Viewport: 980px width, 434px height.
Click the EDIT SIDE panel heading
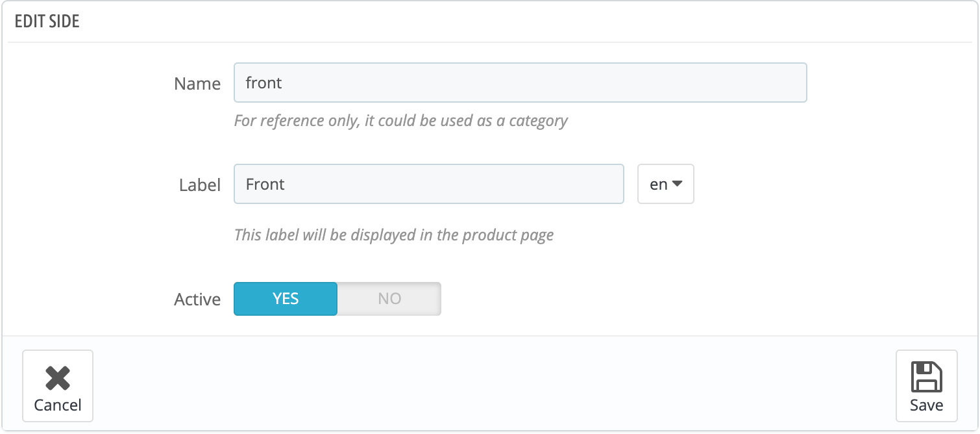point(47,21)
